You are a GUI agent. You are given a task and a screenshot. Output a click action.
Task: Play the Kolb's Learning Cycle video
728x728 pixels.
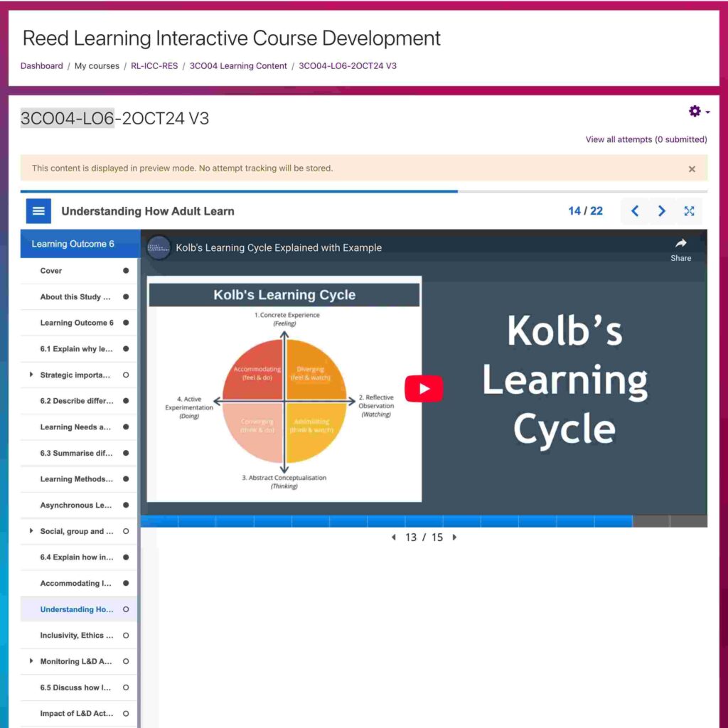click(424, 389)
